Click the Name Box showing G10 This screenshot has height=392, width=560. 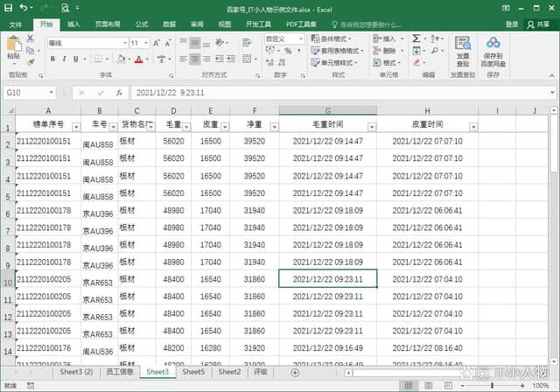(x=26, y=92)
